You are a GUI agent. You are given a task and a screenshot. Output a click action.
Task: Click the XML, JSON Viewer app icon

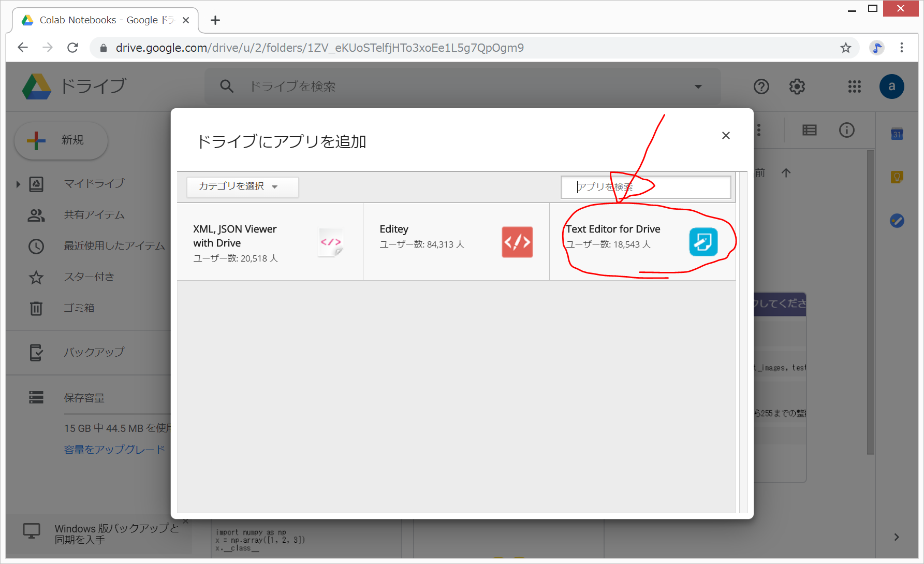331,242
